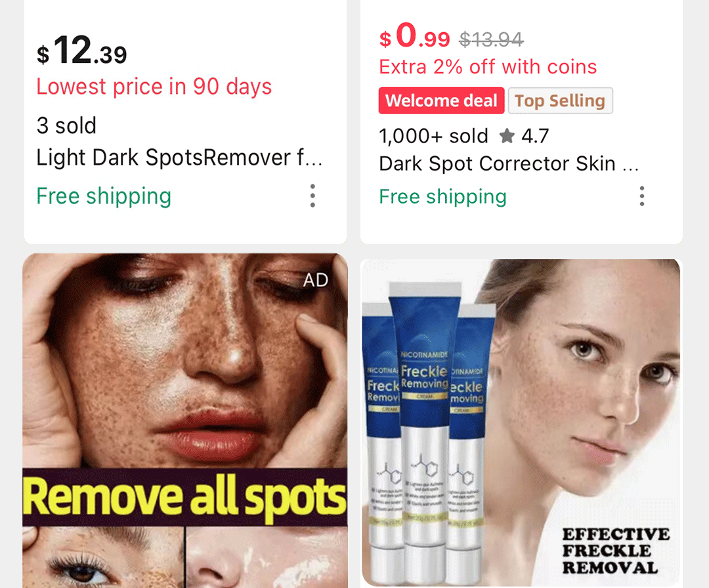Tap Lowest price in 90 days text
709x588 pixels.
[154, 87]
